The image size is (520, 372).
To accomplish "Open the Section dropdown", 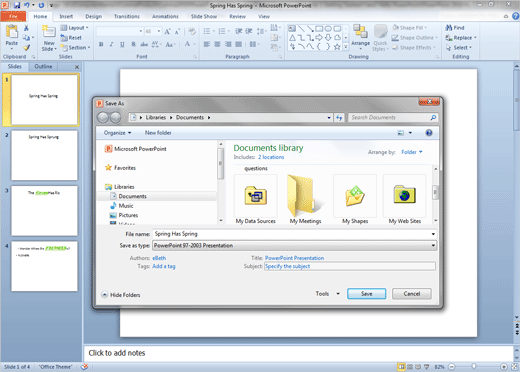I will [x=75, y=48].
